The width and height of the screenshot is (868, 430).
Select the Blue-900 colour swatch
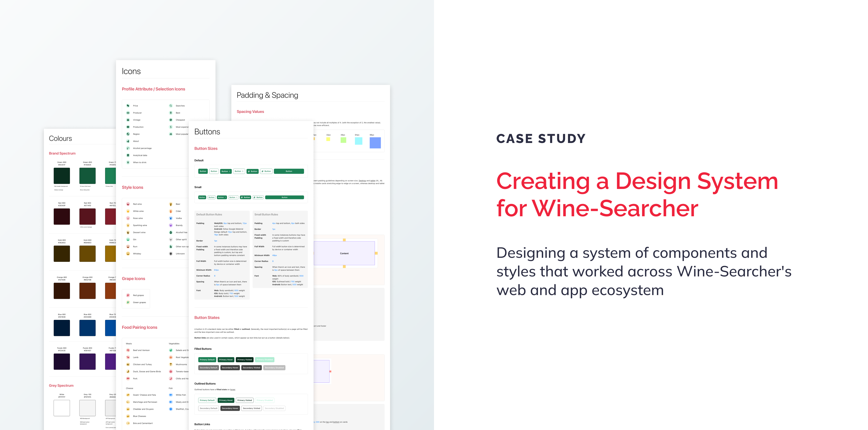pos(62,328)
